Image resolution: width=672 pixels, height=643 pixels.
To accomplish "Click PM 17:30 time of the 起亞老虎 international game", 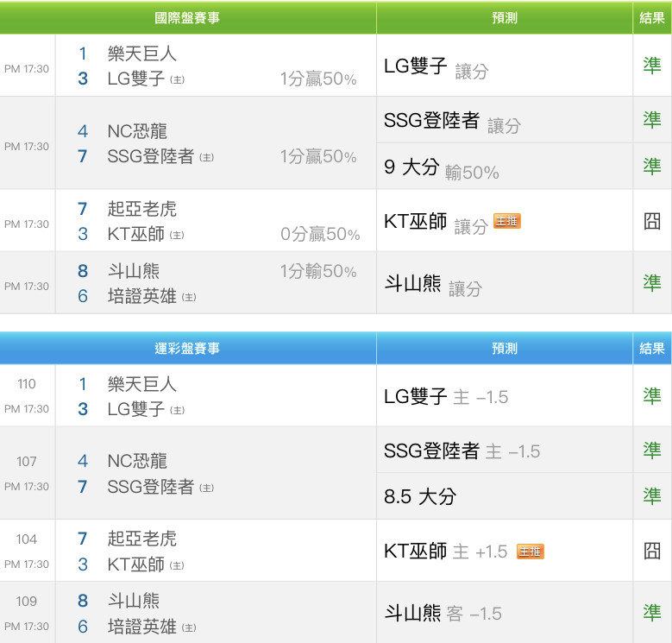I will pos(27,224).
